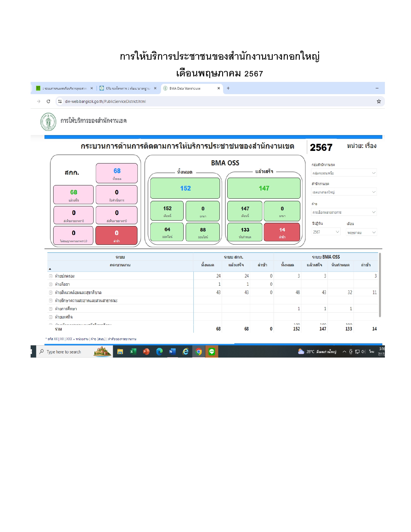Open a new browser tab
The height and width of the screenshot is (532, 411).
pyautogui.click(x=228, y=88)
